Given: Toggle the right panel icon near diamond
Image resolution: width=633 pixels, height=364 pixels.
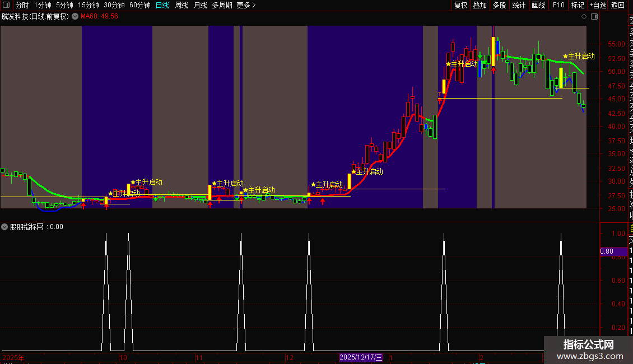Looking at the screenshot, I should click(594, 17).
